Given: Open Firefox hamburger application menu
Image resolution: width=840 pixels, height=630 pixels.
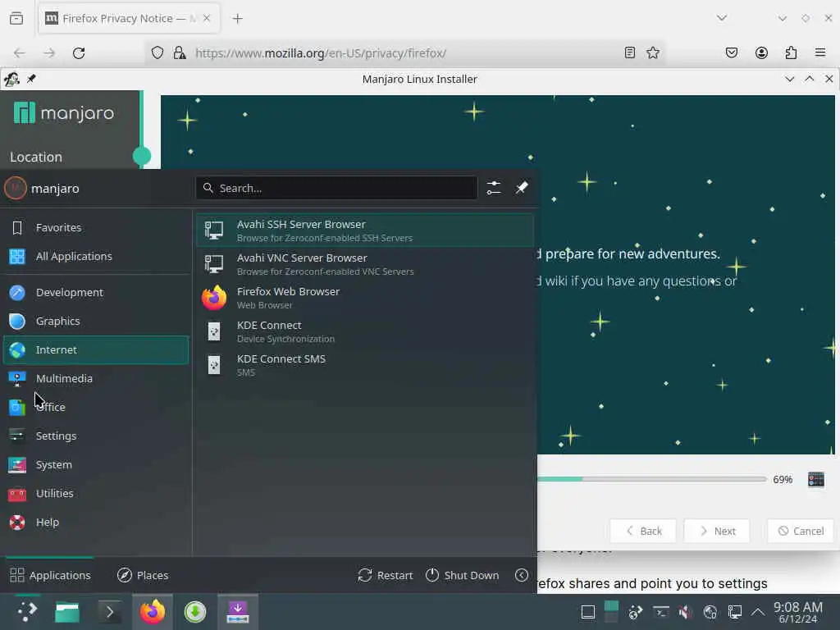Looking at the screenshot, I should coord(820,52).
